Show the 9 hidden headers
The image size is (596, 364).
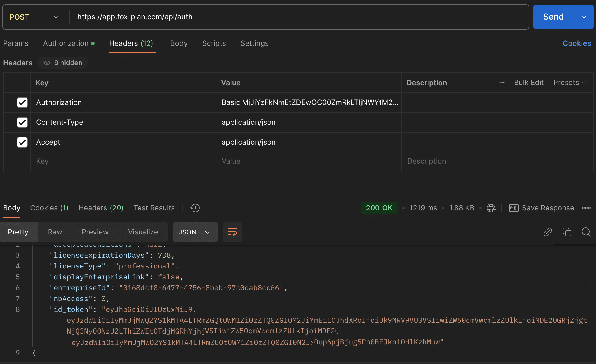pyautogui.click(x=63, y=63)
